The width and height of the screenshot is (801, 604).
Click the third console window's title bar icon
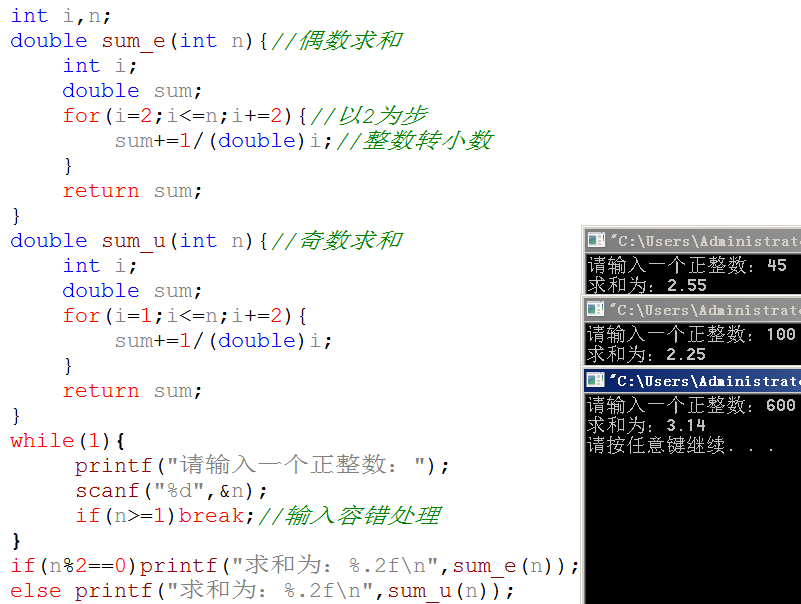(596, 380)
